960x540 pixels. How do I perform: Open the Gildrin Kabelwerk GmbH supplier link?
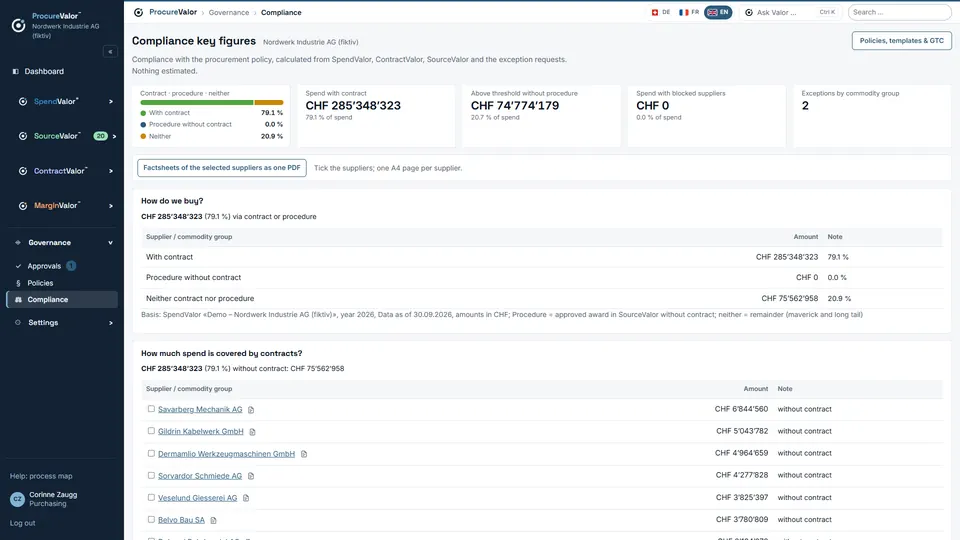pos(201,432)
